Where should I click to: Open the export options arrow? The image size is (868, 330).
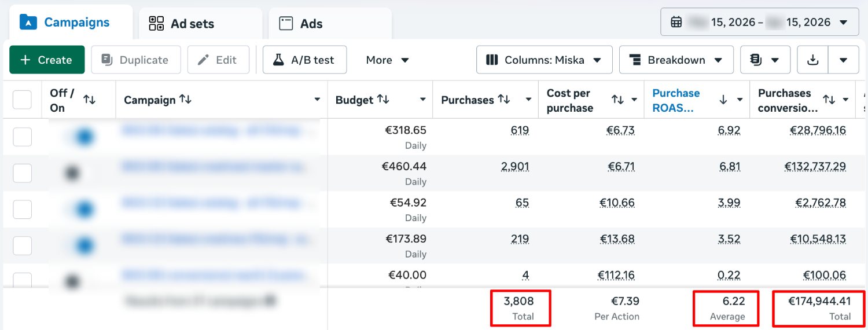pyautogui.click(x=844, y=60)
